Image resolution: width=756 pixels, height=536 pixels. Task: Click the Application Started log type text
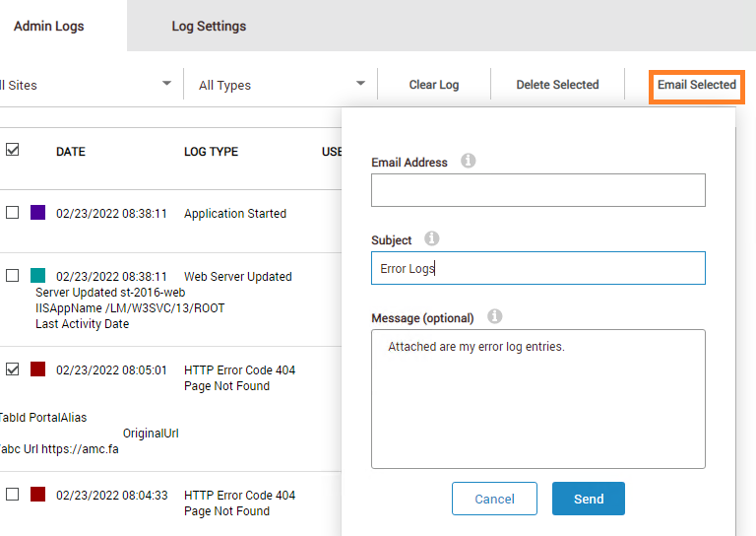pyautogui.click(x=235, y=213)
